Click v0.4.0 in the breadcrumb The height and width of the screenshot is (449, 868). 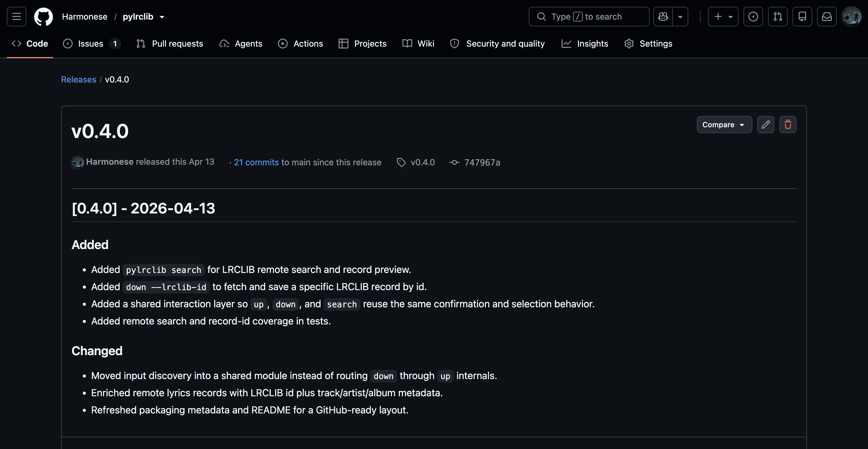[x=117, y=79]
